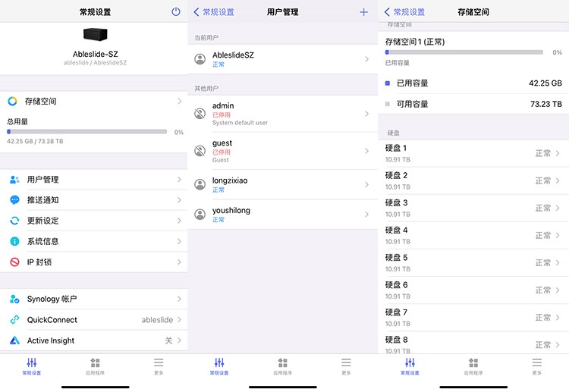Viewport: 569px width, 392px height.
Task: Open 推送通知 via its chevron
Action: pos(180,200)
